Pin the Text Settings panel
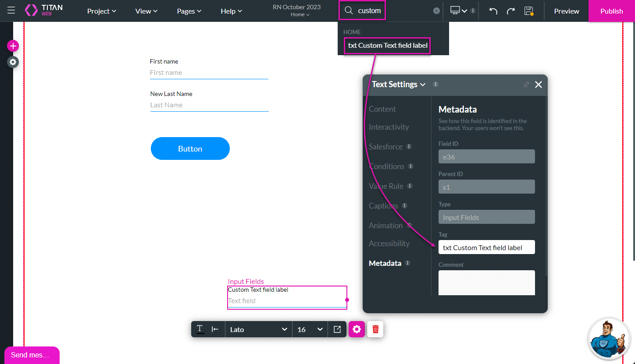 (x=526, y=85)
